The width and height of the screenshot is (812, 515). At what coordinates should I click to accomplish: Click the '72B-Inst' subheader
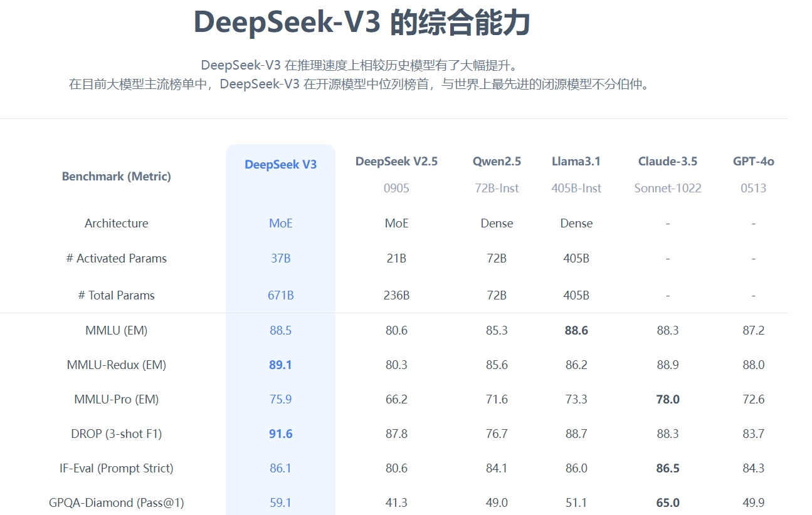tap(497, 188)
